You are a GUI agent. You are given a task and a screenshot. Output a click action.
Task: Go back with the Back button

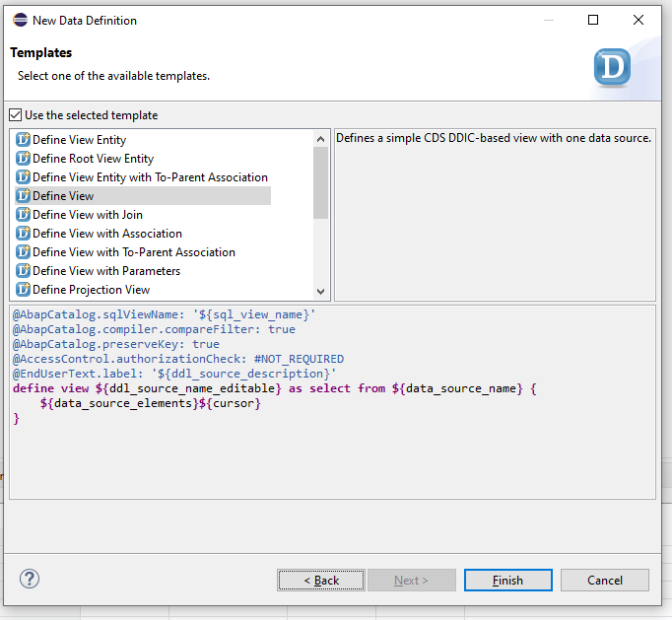(321, 580)
